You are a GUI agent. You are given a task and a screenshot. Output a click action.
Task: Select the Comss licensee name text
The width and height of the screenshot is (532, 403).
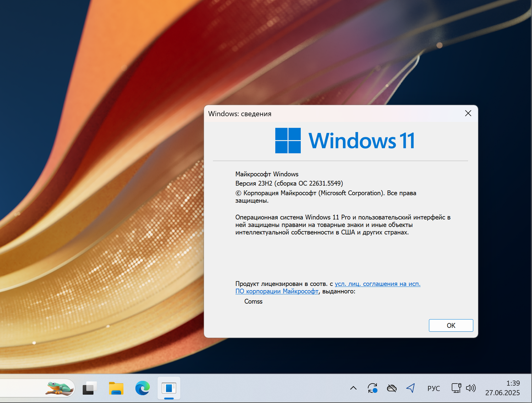point(253,301)
